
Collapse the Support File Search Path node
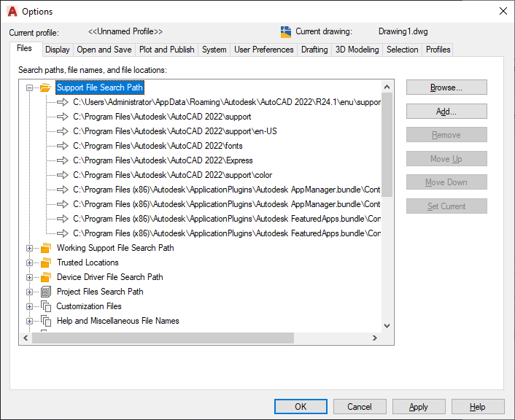tap(30, 87)
